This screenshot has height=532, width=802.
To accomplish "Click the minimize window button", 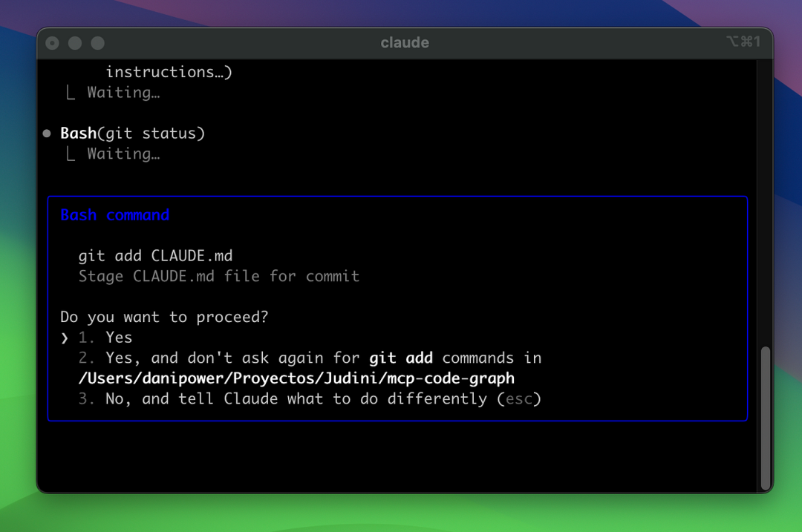I will pos(75,44).
